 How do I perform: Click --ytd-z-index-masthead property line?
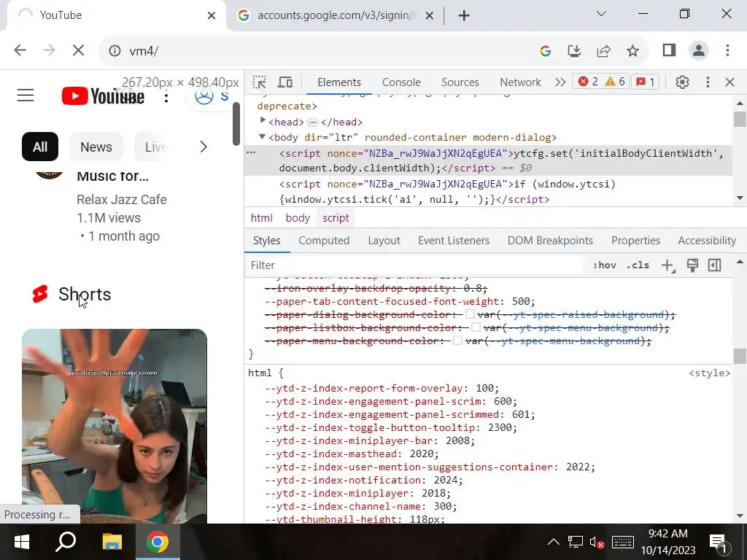(x=352, y=454)
